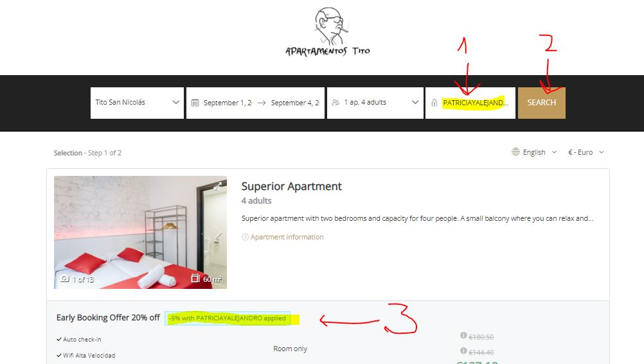
Task: Click the guests icon beside 1 ap. 4 adults
Action: click(335, 102)
